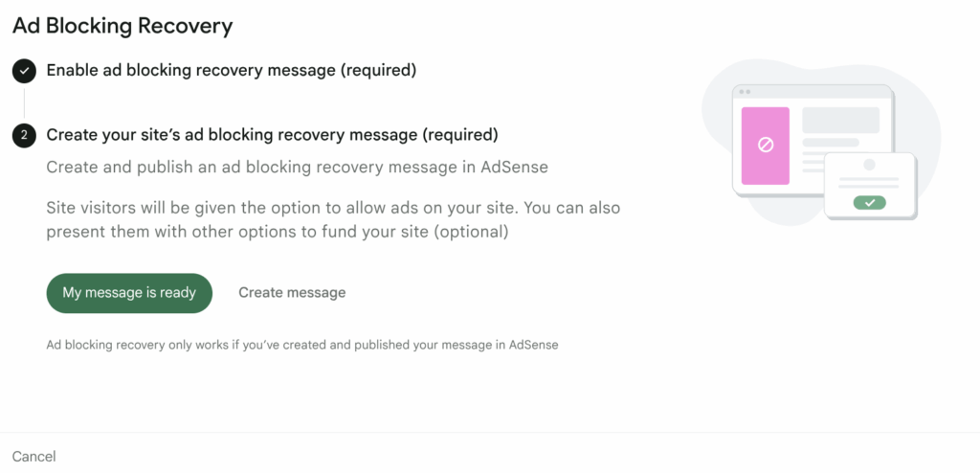Viewport: 980px width, 473px height.
Task: Open the "Create message" link
Action: tap(292, 293)
